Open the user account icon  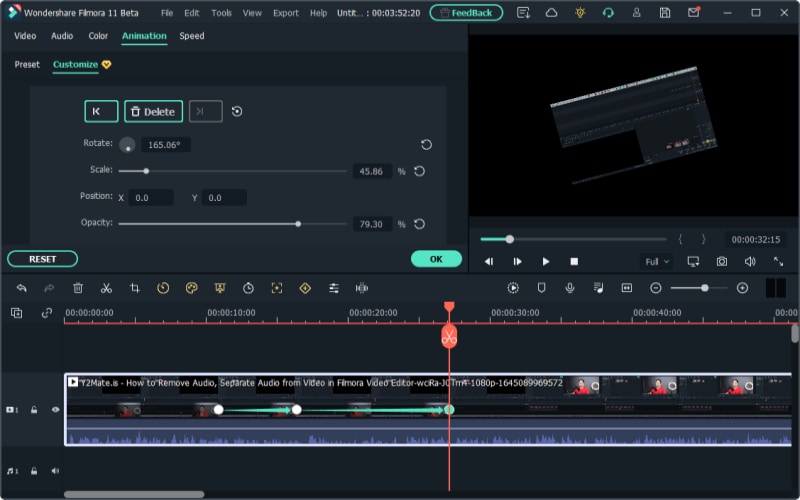point(636,13)
